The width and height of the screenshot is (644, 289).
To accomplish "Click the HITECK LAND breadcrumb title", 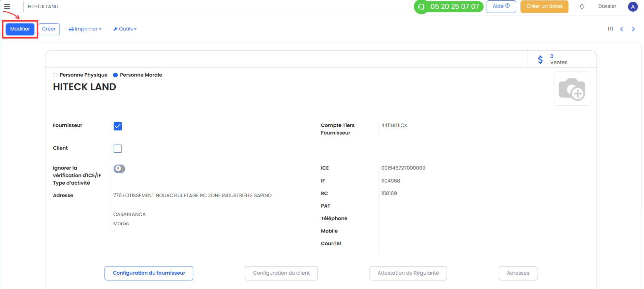I will click(x=43, y=7).
